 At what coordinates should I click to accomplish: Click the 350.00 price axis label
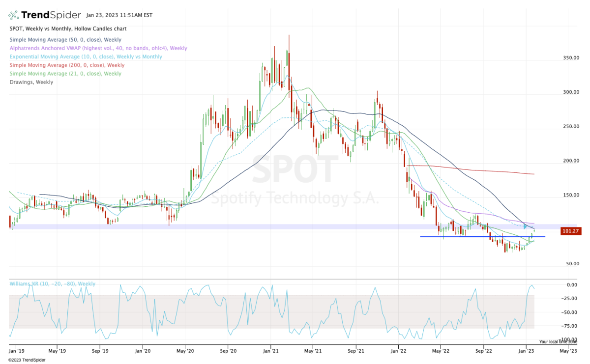570,58
